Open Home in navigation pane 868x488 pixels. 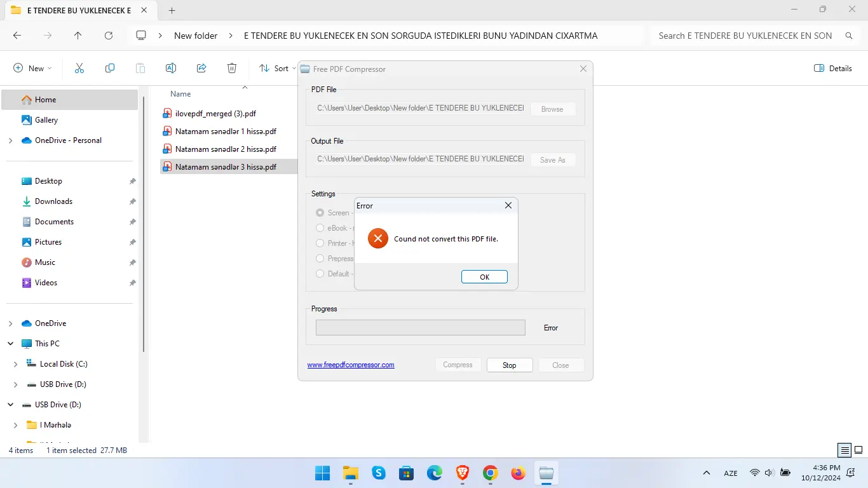70,100
